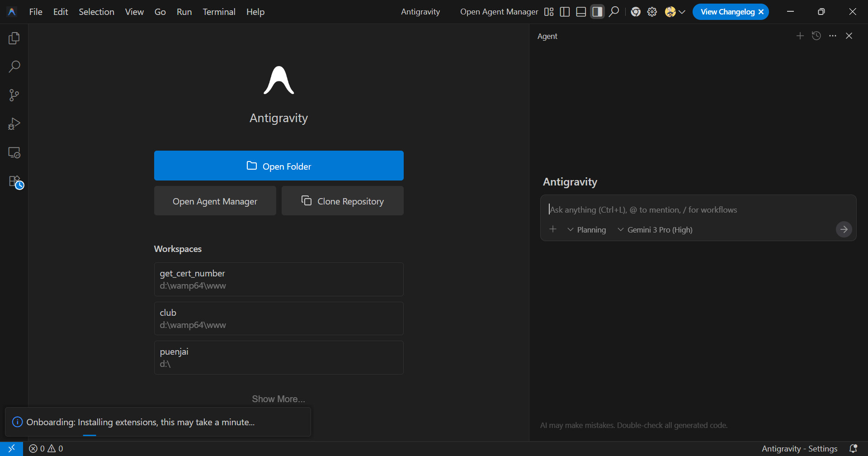Click the View Changelog button
868x456 pixels.
click(727, 12)
